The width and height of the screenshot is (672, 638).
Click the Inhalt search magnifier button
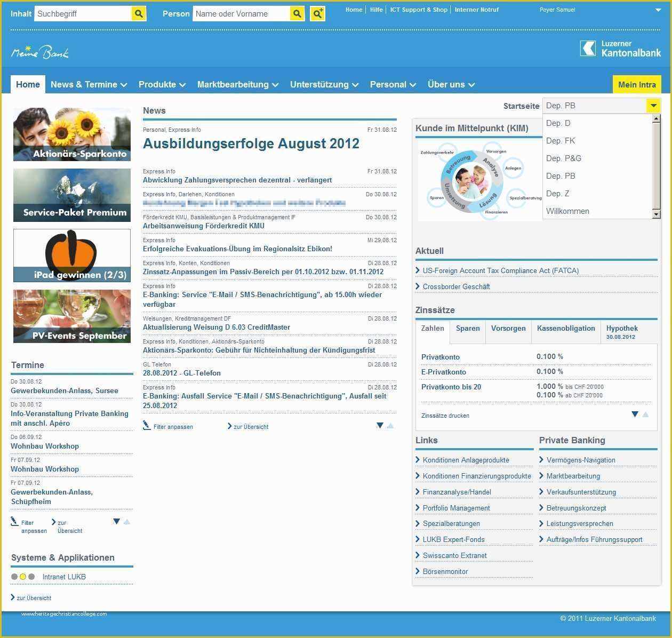pyautogui.click(x=139, y=14)
